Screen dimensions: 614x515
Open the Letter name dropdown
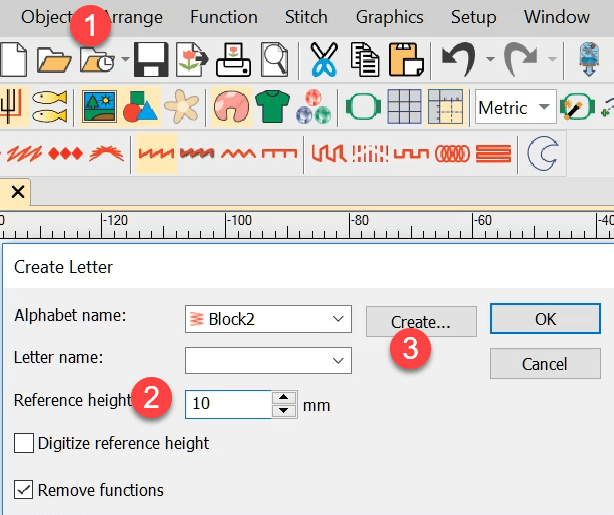point(336,359)
